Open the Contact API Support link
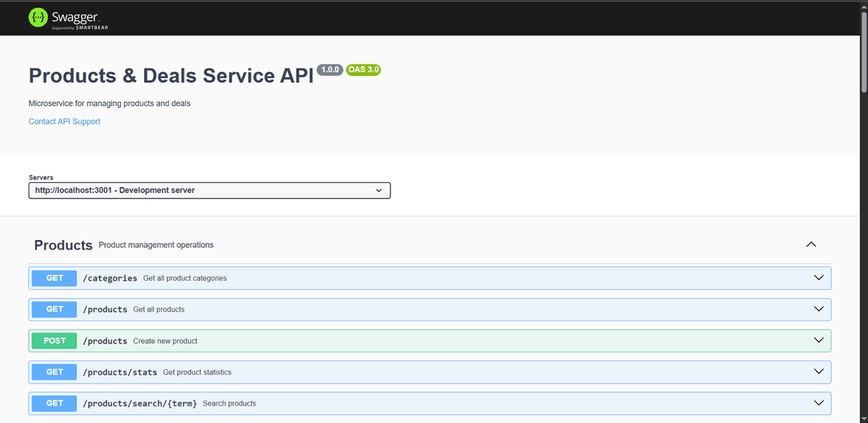This screenshot has height=423, width=868. click(x=64, y=121)
